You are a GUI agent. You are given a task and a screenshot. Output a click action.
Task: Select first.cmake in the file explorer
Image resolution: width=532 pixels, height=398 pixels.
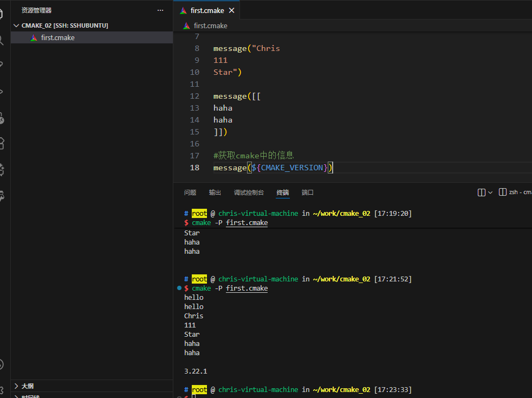(x=57, y=37)
